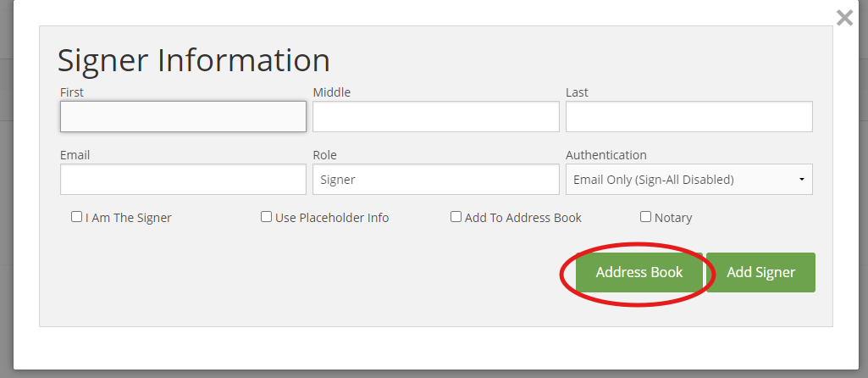The image size is (868, 378).
Task: Click the Role field label text
Action: click(x=325, y=155)
